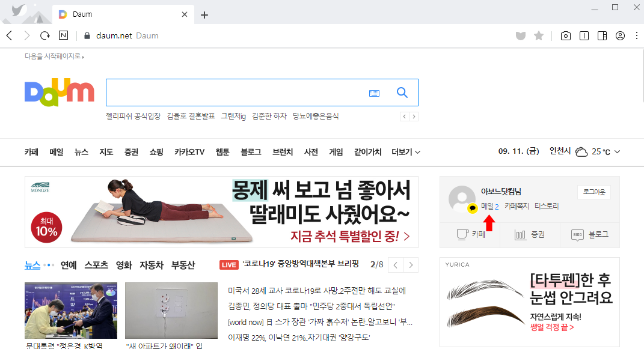Open the browser three-dot menu
This screenshot has width=644, height=349.
point(637,35)
